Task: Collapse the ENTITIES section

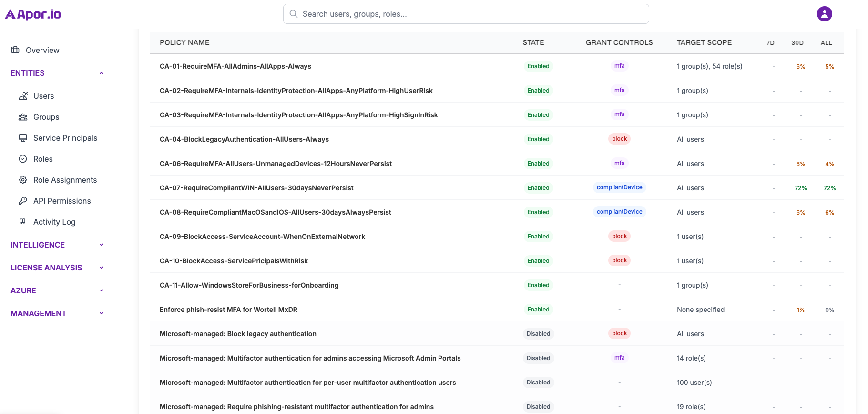Action: point(101,73)
